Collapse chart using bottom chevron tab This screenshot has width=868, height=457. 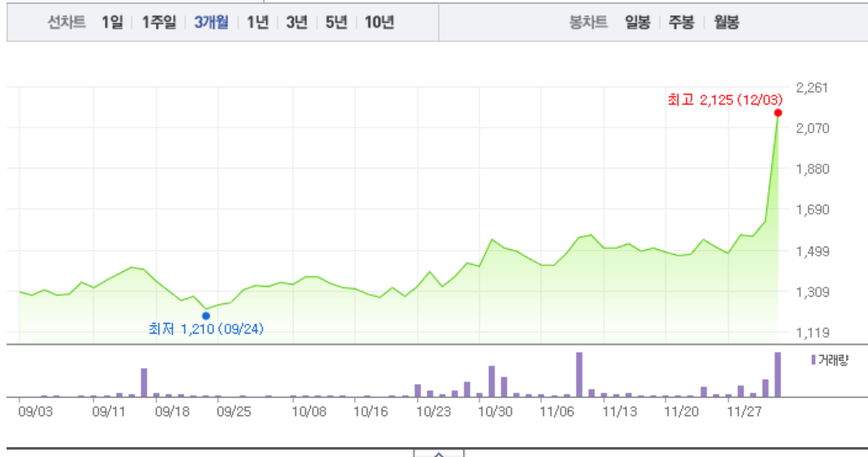438,453
